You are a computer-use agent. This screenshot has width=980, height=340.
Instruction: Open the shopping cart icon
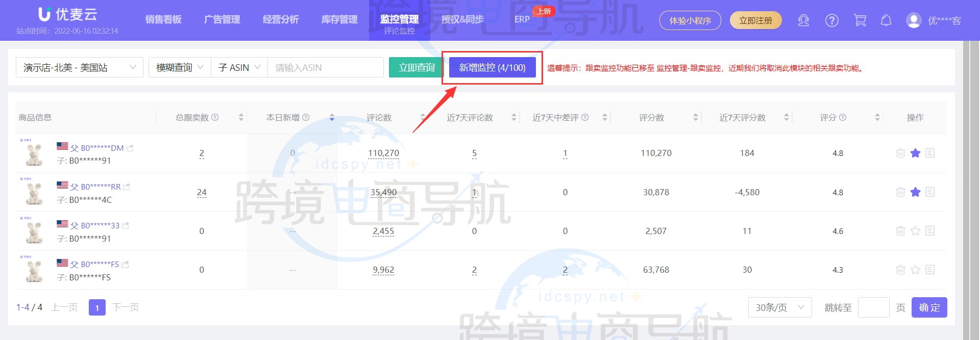[x=860, y=20]
